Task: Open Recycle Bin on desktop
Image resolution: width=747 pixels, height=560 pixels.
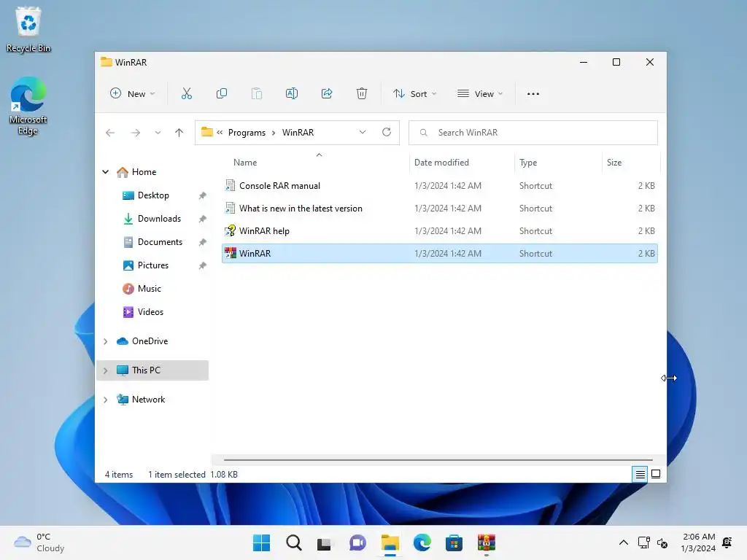Action: 28,29
